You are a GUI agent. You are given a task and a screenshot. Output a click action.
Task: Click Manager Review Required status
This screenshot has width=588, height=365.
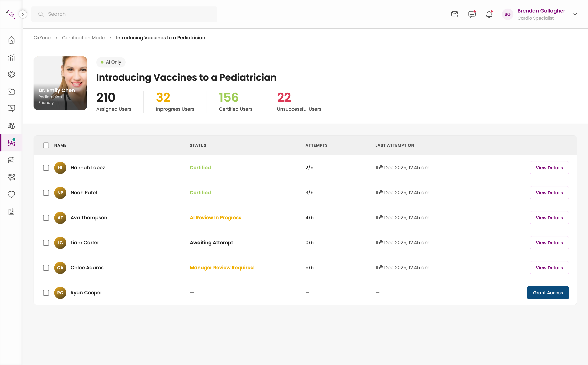(222, 267)
